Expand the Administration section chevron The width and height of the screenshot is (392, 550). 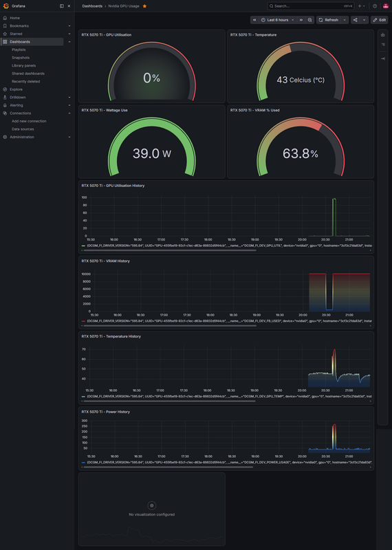click(x=69, y=137)
